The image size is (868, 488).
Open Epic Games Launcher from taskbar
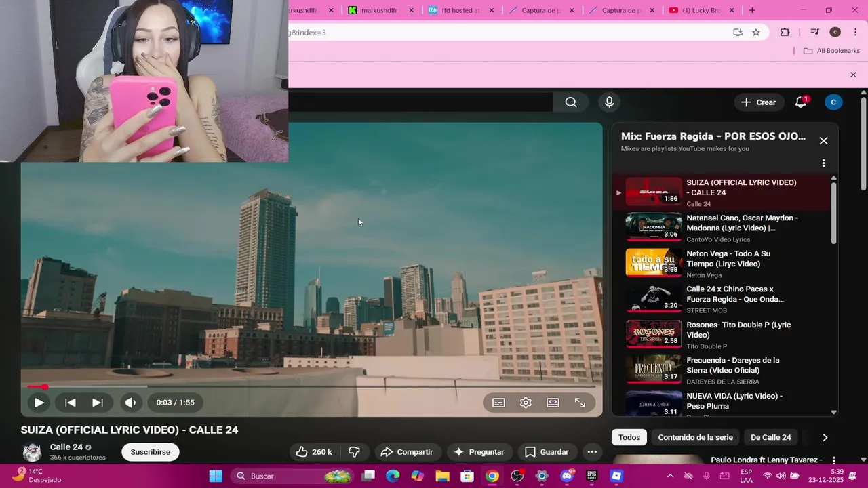pyautogui.click(x=591, y=476)
